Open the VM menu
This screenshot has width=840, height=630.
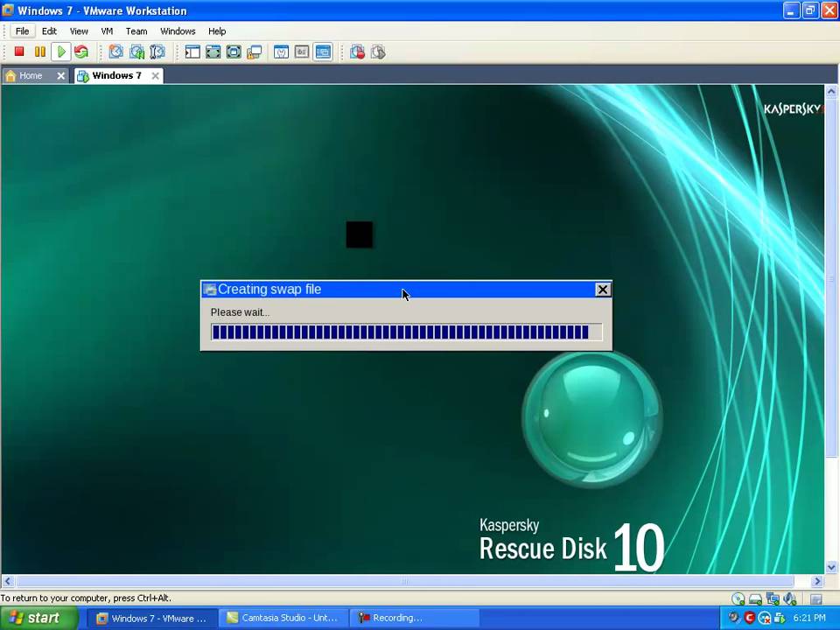tap(107, 31)
